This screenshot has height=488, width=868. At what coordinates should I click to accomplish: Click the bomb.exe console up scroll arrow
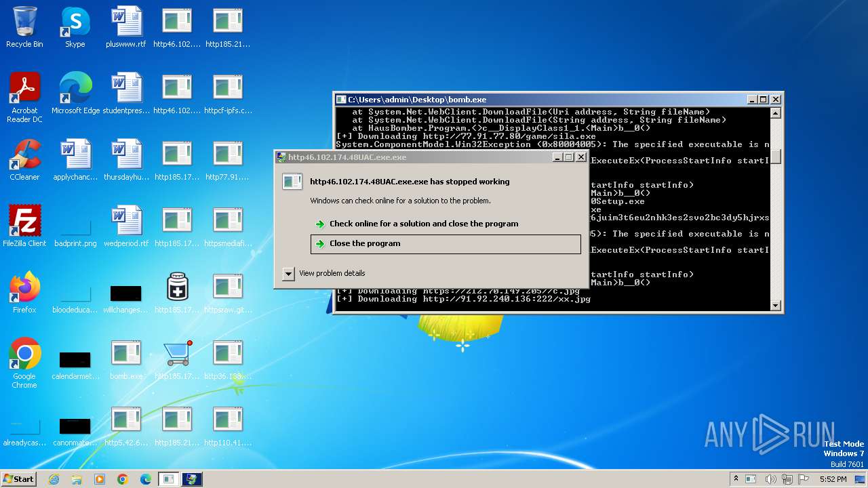776,113
